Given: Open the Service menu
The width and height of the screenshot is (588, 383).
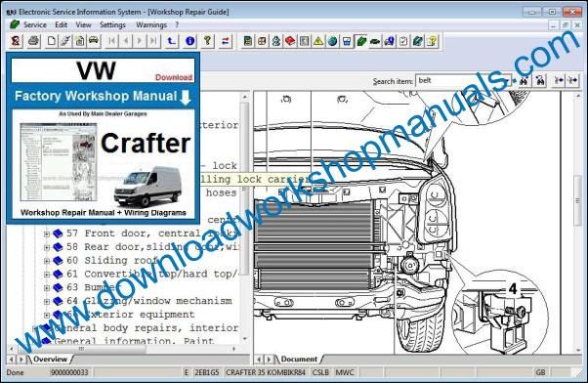Looking at the screenshot, I should [x=35, y=24].
